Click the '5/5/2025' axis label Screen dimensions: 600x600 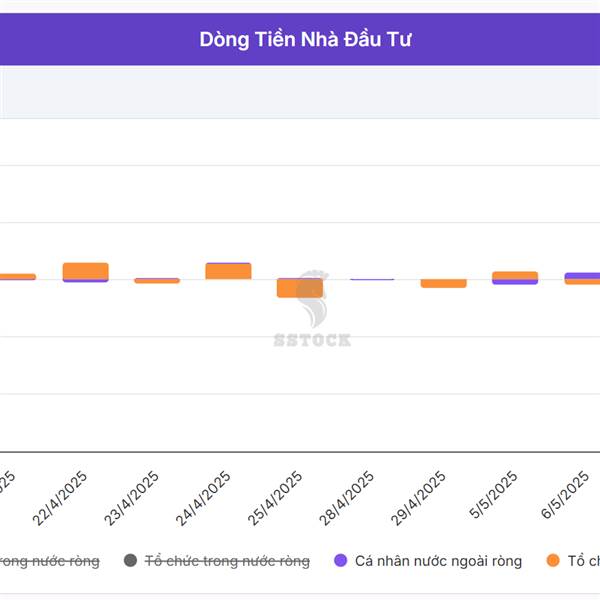click(493, 495)
